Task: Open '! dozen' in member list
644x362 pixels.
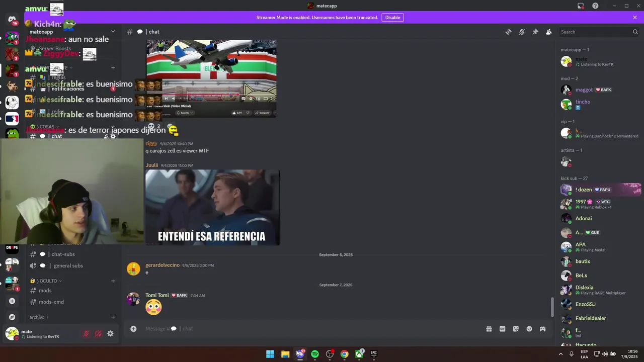Action: (x=600, y=190)
